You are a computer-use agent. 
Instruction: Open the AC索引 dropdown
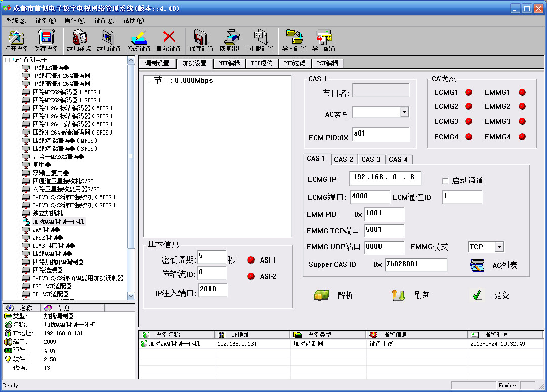pos(405,112)
